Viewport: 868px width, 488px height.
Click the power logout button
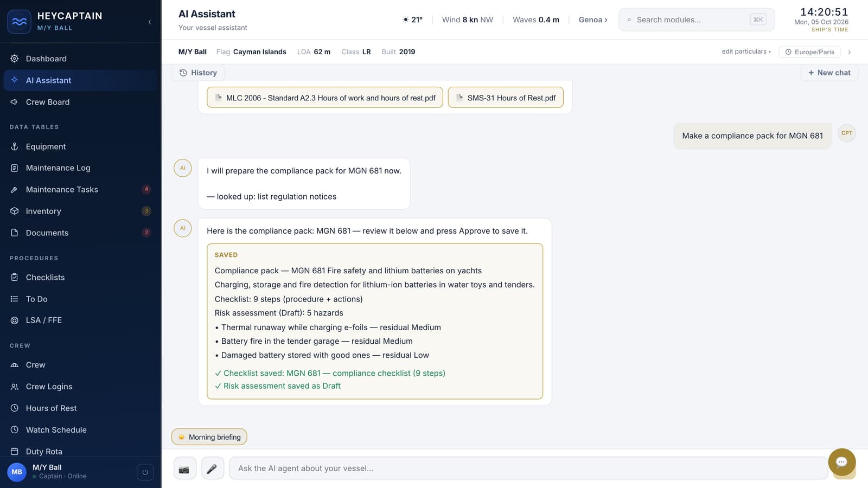coord(145,472)
